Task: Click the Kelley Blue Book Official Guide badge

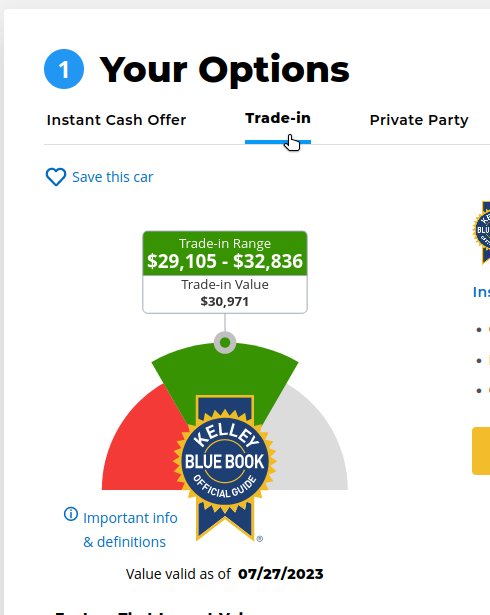Action: coord(225,458)
